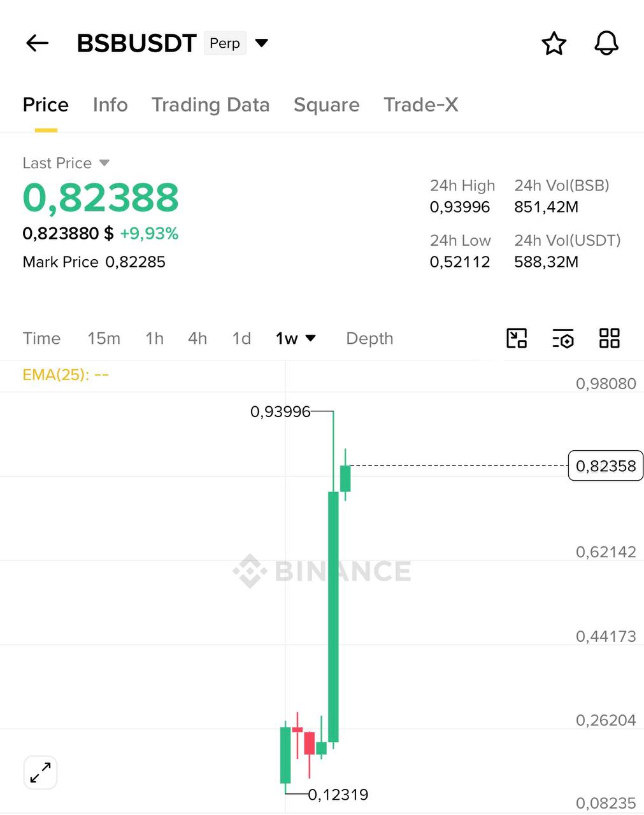Select the Time line chart view
Image resolution: width=644 pixels, height=815 pixels.
[x=41, y=338]
